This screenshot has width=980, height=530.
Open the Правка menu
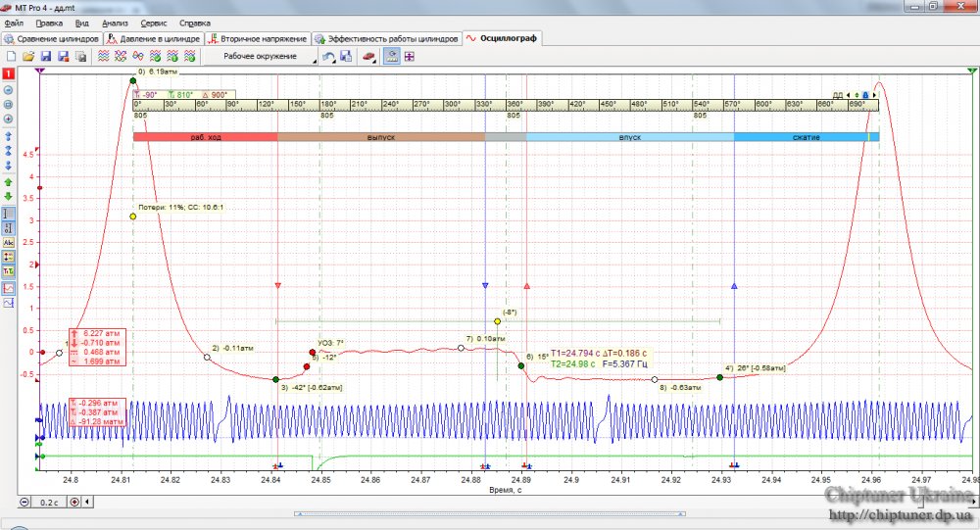[x=49, y=24]
